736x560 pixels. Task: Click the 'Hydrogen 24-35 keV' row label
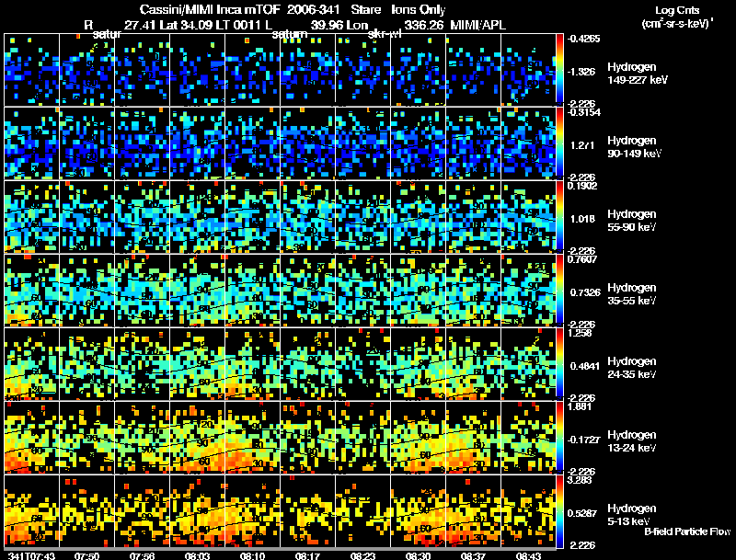tap(632, 368)
